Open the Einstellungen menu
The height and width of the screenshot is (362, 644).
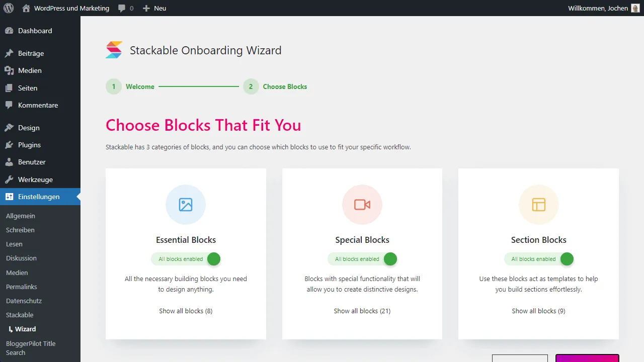tap(40, 197)
